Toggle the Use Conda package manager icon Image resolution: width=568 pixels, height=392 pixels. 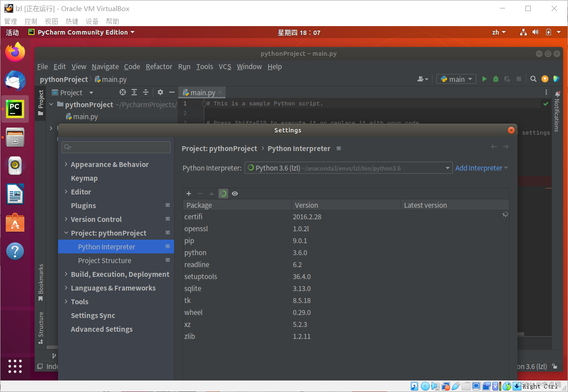tap(223, 194)
